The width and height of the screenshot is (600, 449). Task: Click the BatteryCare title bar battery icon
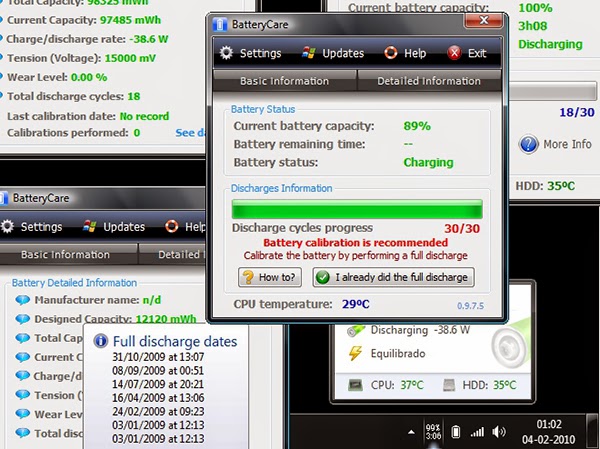pos(220,24)
